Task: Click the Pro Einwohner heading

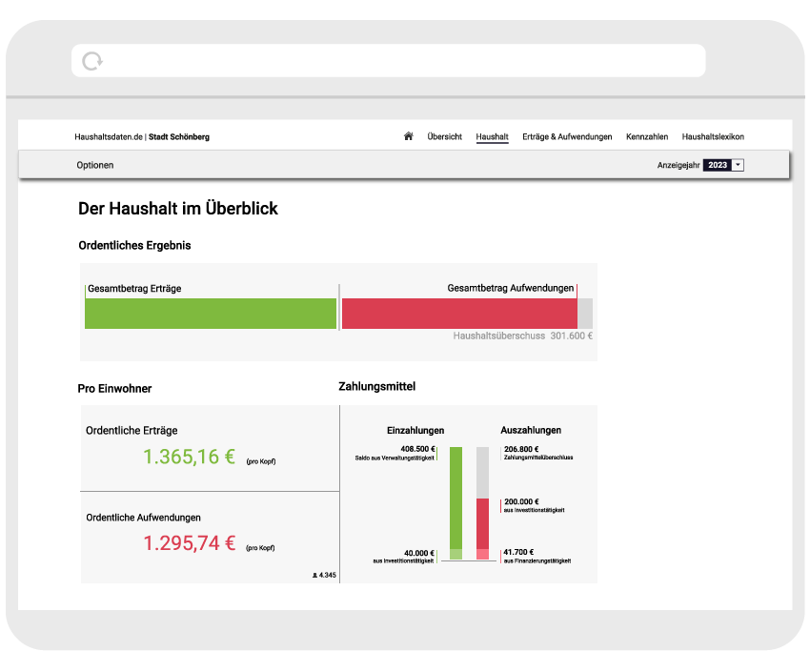Action: point(114,389)
